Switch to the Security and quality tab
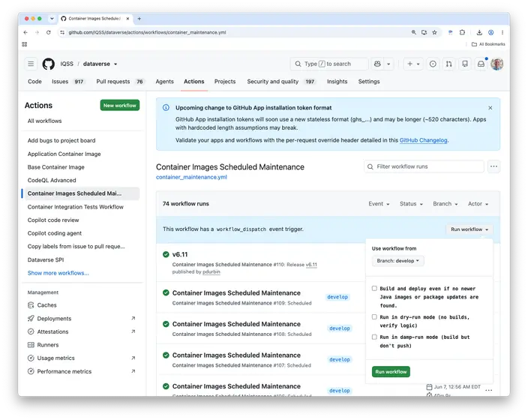The image size is (528, 420). coord(281,82)
